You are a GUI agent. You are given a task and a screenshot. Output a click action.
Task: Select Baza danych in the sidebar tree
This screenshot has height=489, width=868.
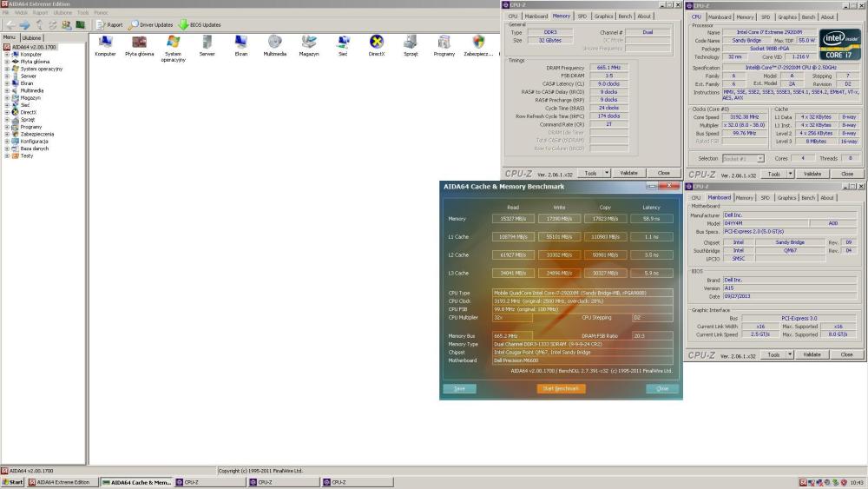point(35,149)
